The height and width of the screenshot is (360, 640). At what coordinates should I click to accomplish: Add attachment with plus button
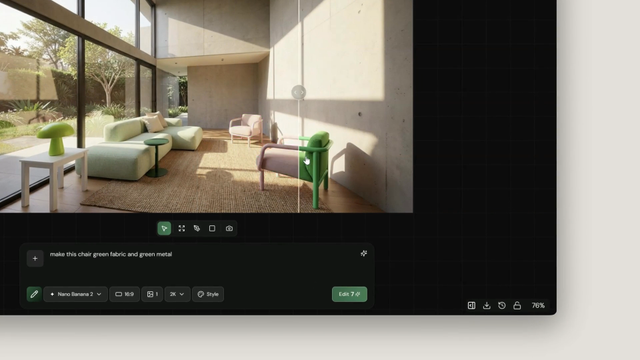point(35,258)
